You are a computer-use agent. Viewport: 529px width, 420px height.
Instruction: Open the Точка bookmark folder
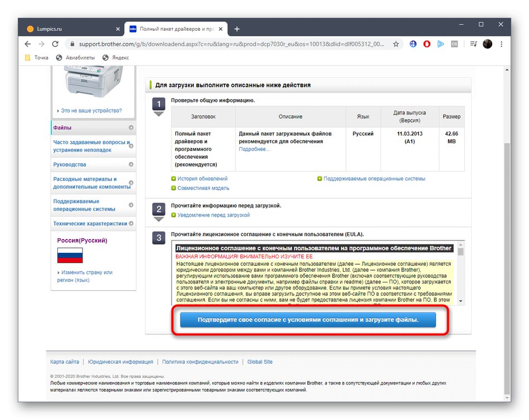pos(37,58)
